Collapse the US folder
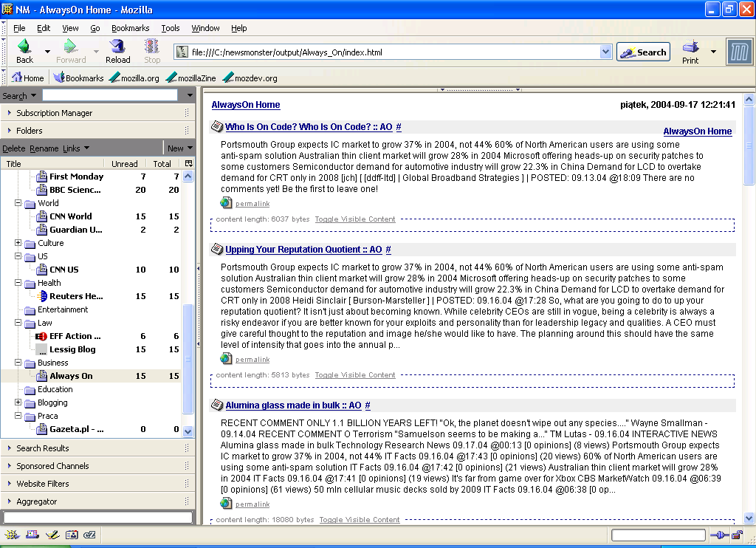756x548 pixels. [x=18, y=256]
